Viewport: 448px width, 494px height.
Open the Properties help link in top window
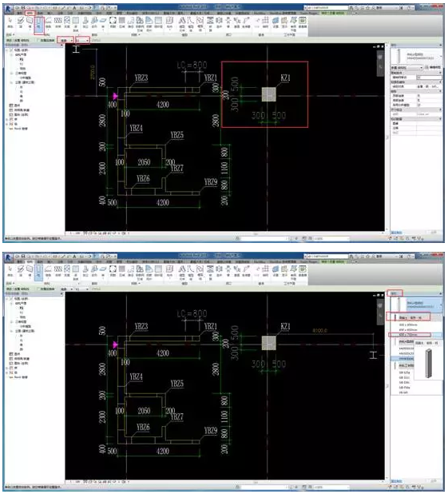point(396,233)
